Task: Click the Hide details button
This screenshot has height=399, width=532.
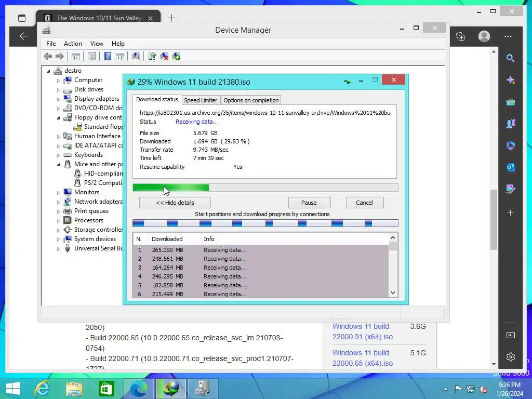Action: [175, 203]
